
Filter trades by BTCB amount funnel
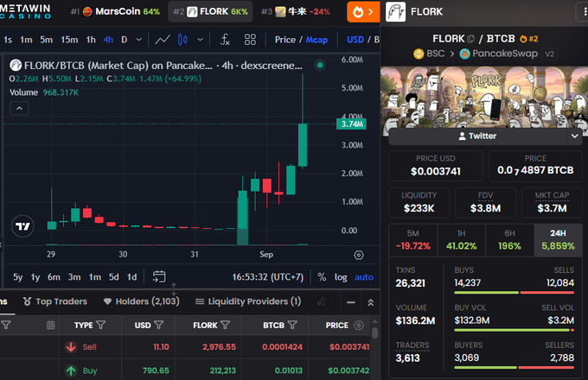pyautogui.click(x=292, y=325)
